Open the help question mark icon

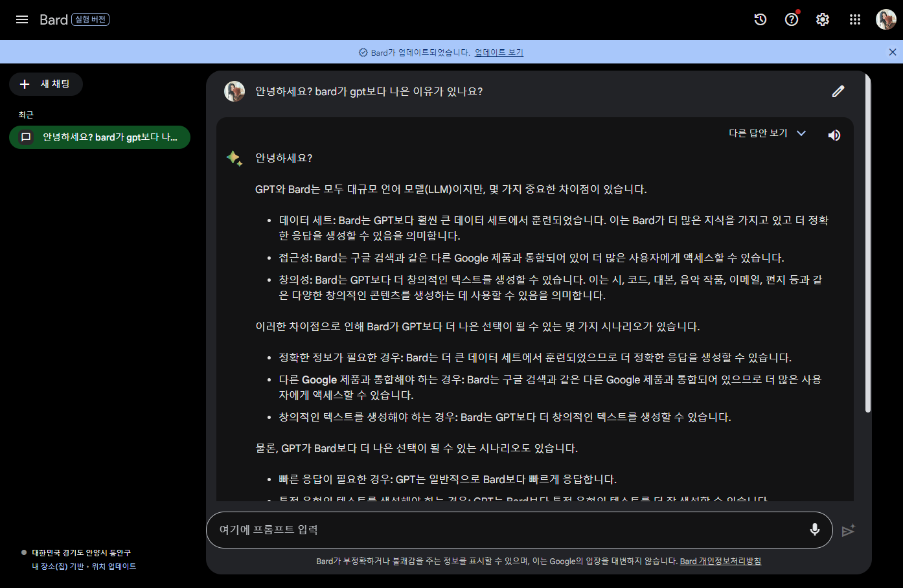[x=792, y=19]
